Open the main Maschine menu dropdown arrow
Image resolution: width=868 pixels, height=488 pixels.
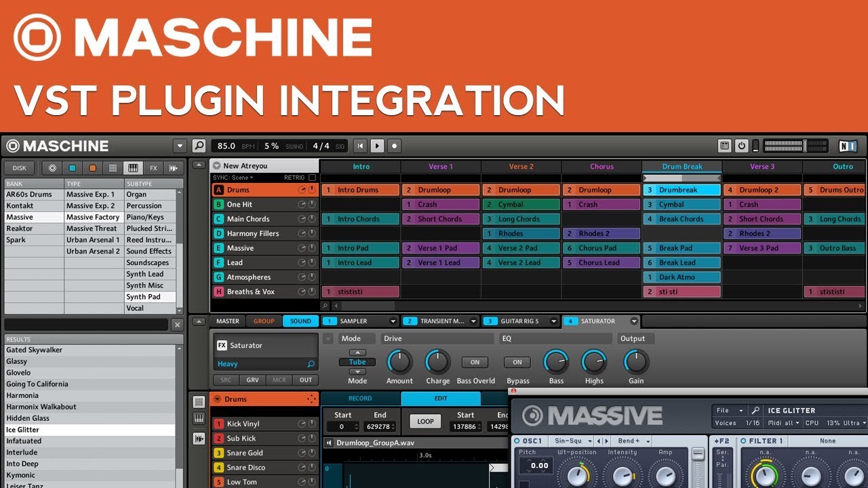180,146
